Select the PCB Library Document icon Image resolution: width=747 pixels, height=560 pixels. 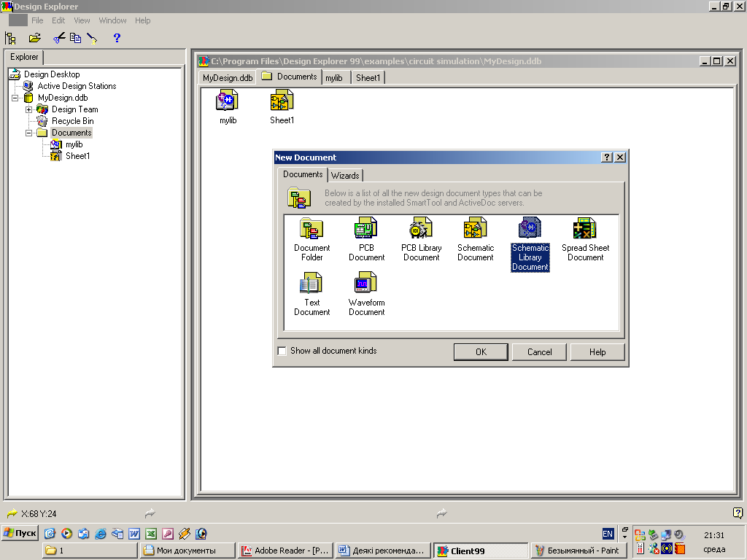[421, 229]
